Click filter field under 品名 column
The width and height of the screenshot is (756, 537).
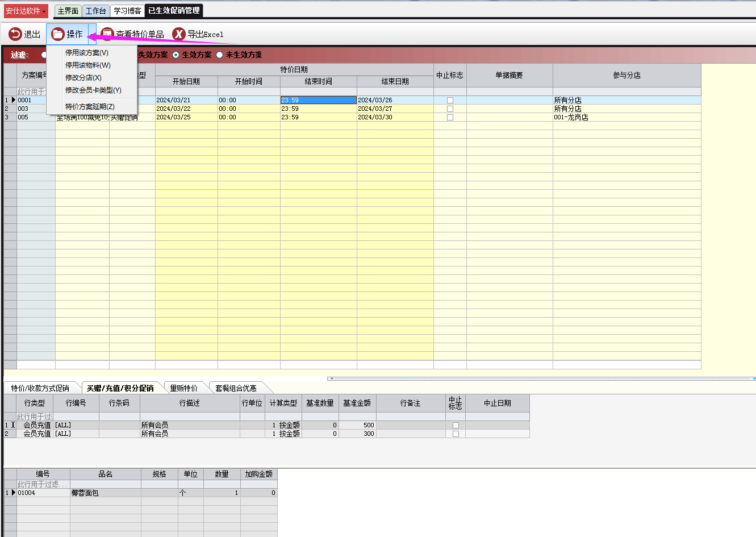point(106,484)
